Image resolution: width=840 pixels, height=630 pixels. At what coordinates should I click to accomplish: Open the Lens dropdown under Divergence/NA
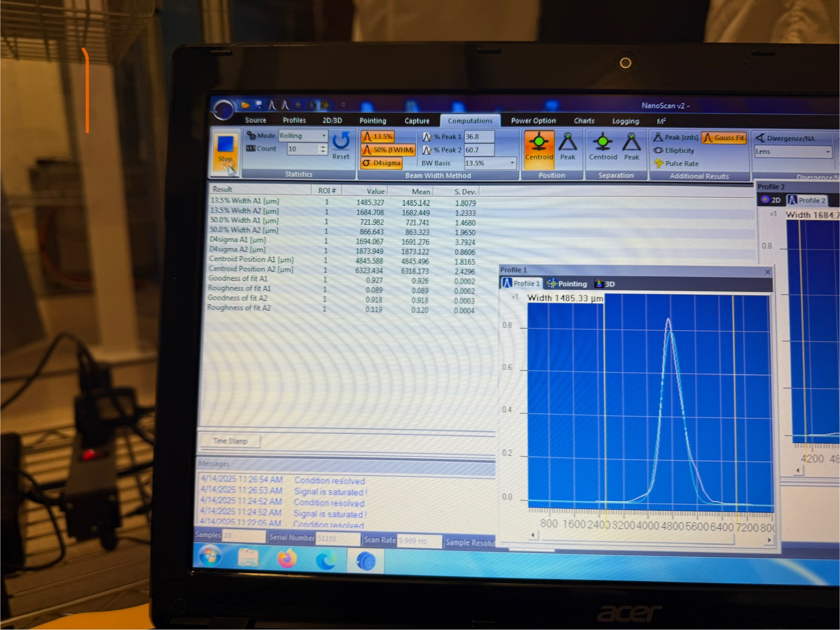point(793,152)
